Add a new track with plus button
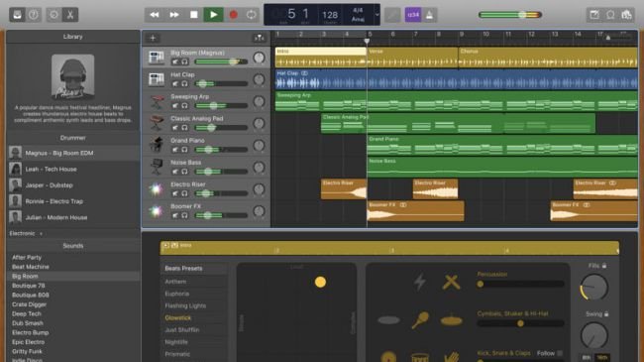Screen dimensions: 644x362 click(x=153, y=38)
